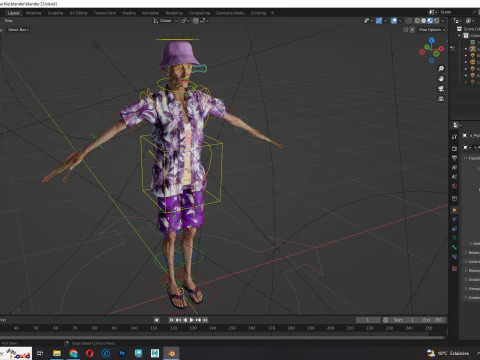
Task: Toggle auto keying record button
Action: point(156,320)
